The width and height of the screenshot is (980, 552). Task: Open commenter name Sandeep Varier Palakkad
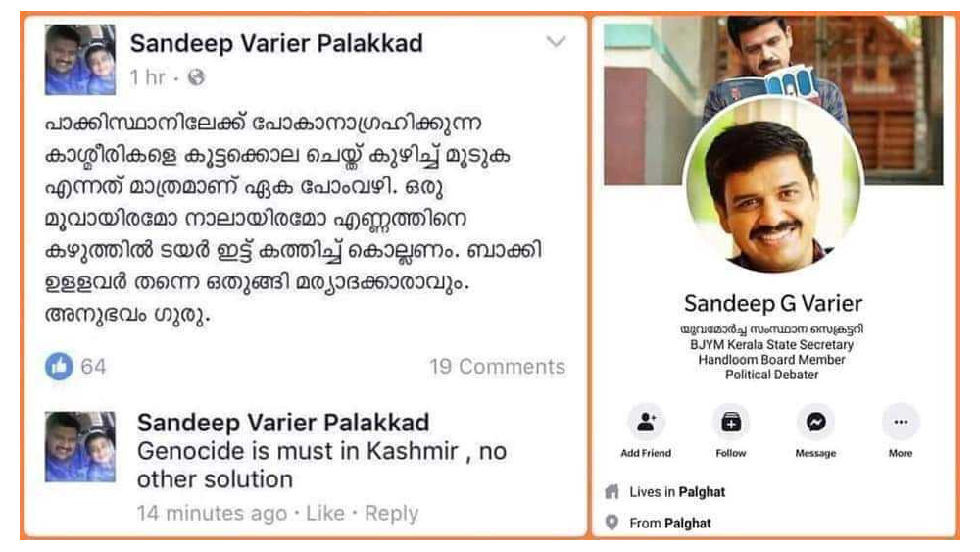(x=283, y=423)
